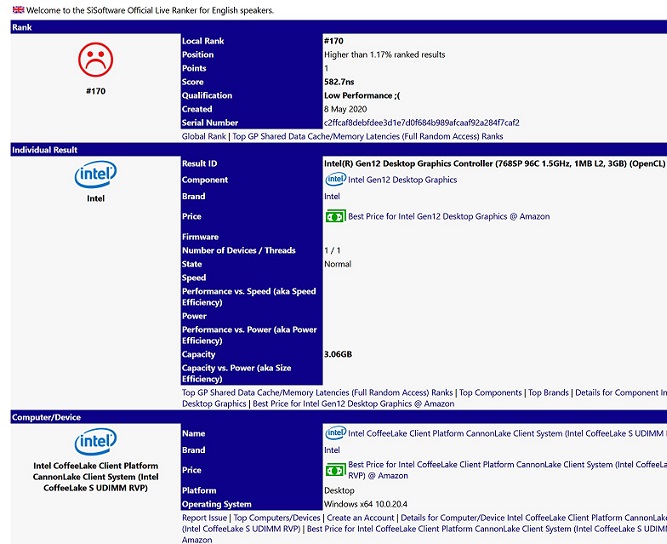Open Top GP Shared Data Cache Ranks link below Capacity

pos(317,393)
